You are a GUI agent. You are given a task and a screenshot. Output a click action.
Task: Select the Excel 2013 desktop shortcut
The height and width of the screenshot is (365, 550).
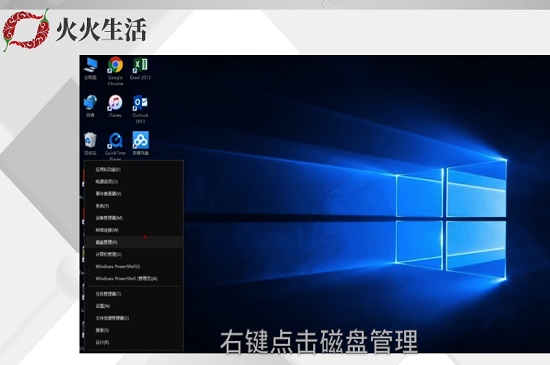point(140,68)
